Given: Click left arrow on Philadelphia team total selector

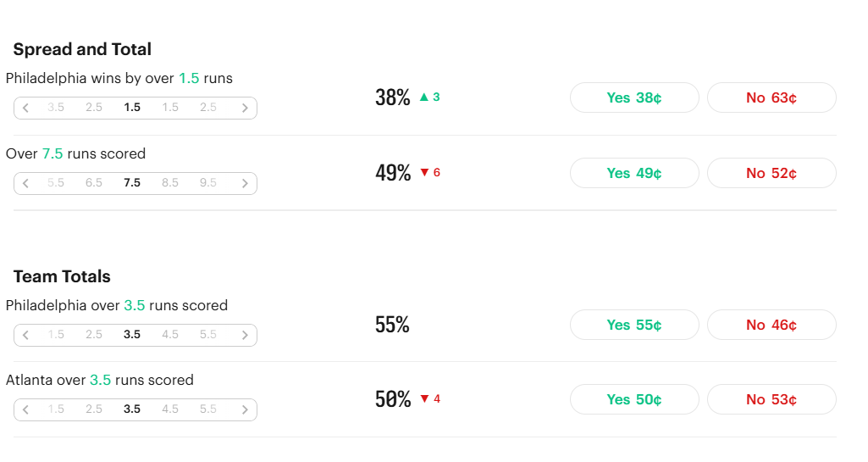Looking at the screenshot, I should [25, 335].
